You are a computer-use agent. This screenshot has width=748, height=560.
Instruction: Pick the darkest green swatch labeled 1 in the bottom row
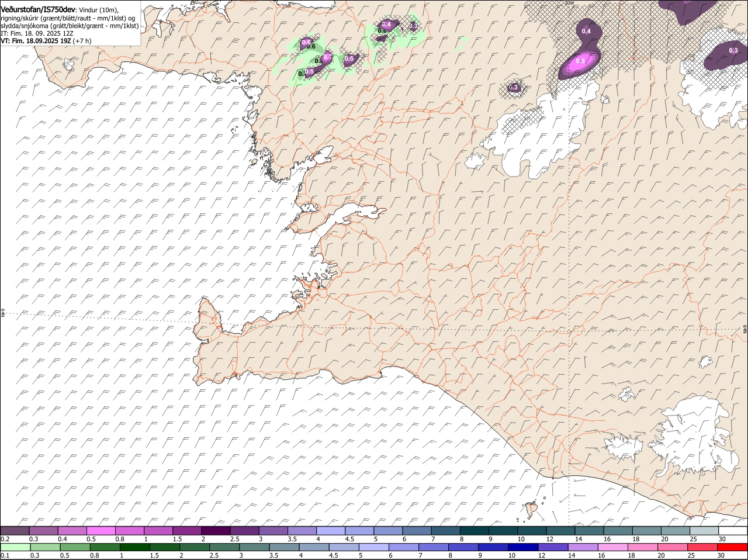134,547
